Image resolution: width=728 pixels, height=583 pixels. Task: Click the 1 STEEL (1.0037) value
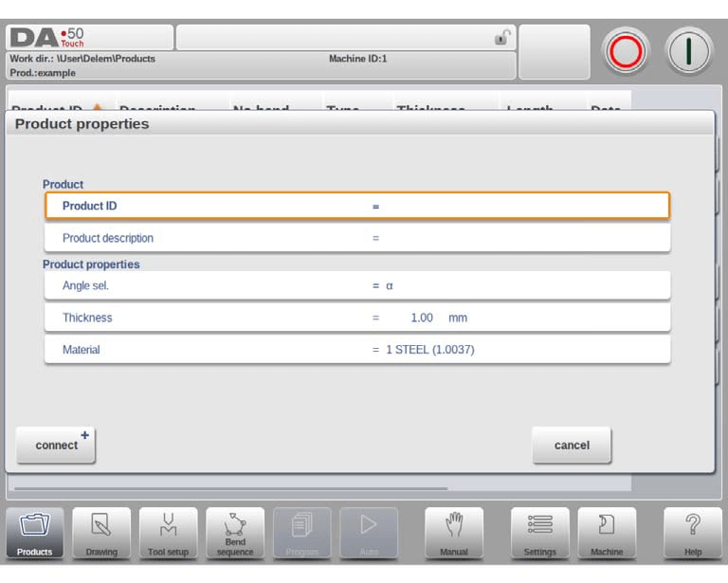click(430, 350)
